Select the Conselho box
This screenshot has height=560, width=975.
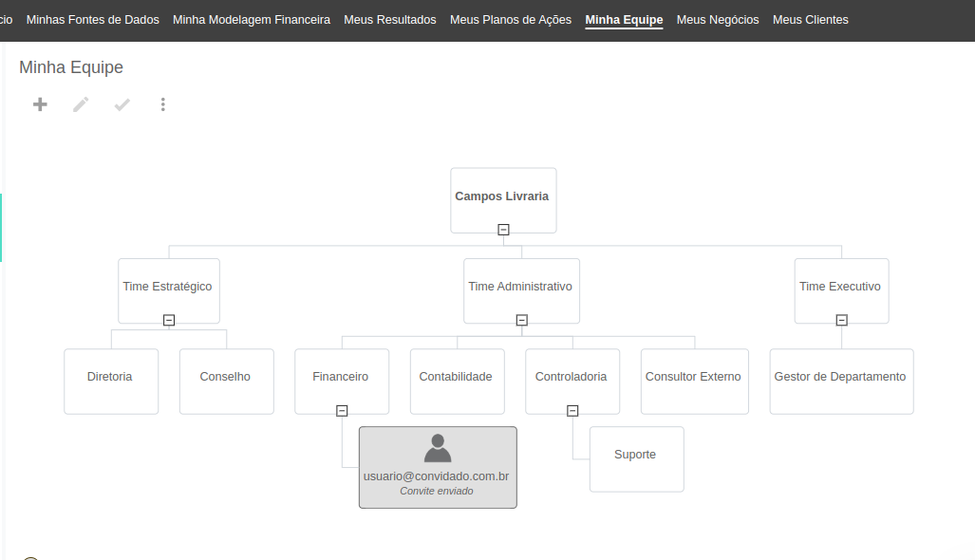(x=226, y=381)
